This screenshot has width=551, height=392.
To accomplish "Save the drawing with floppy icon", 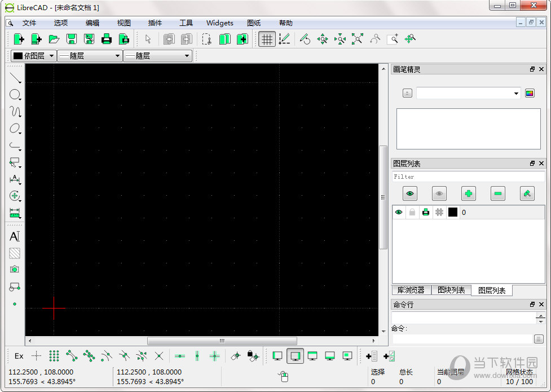I will click(71, 39).
